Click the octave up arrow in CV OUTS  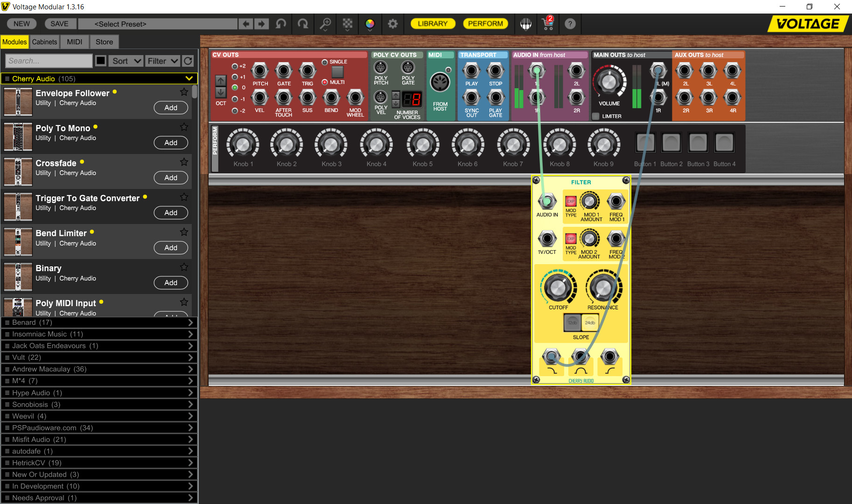(220, 80)
